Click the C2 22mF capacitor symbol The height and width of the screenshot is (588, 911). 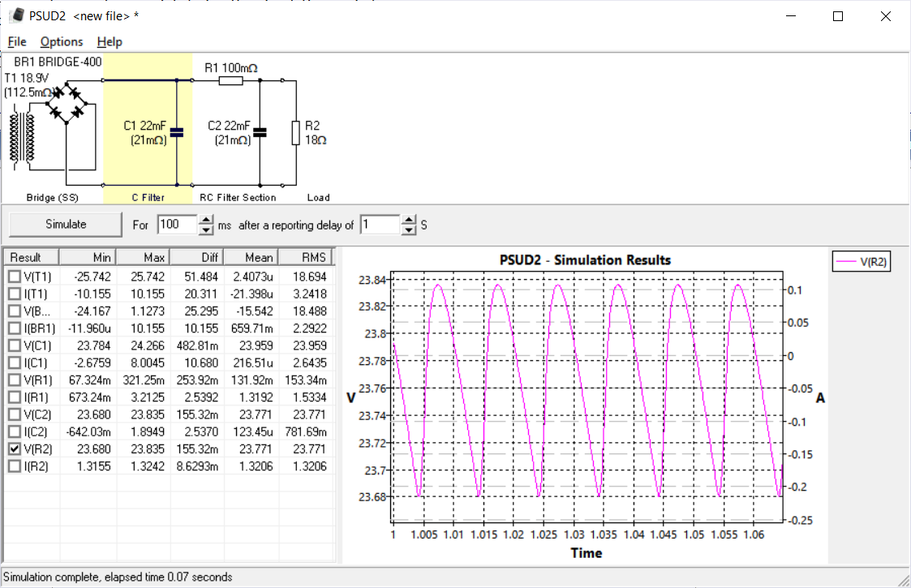(260, 132)
